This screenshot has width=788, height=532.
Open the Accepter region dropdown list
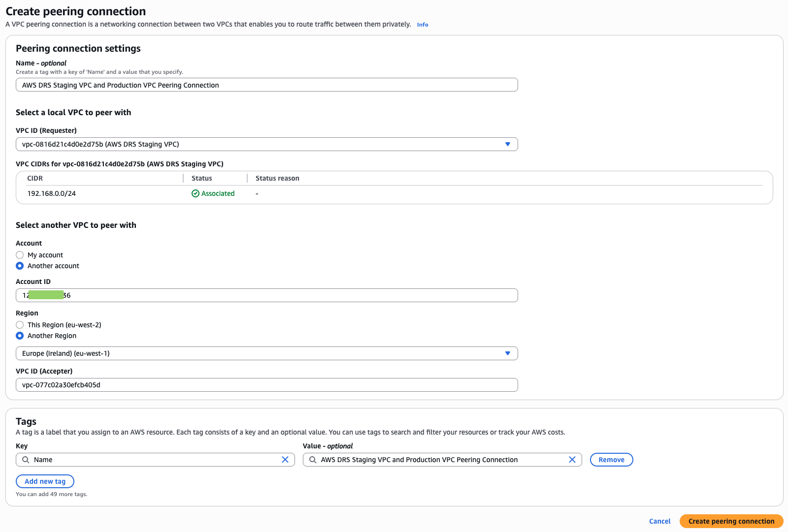tap(266, 353)
